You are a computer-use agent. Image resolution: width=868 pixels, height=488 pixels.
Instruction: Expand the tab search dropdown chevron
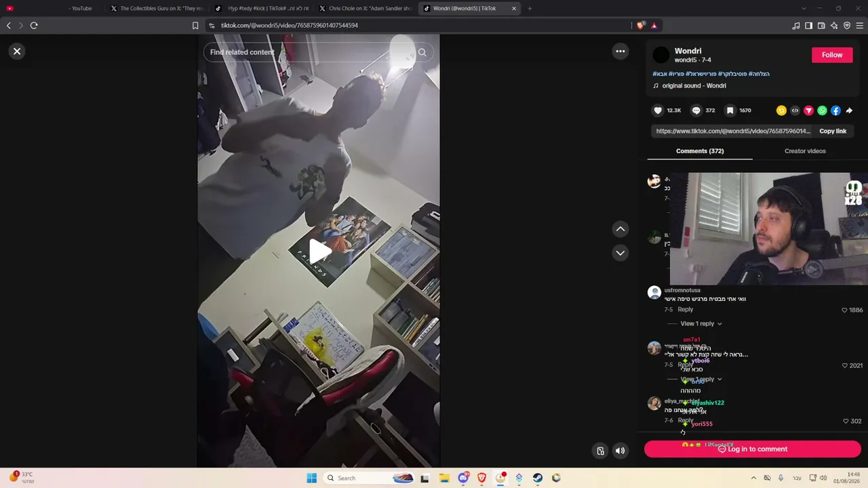point(804,9)
